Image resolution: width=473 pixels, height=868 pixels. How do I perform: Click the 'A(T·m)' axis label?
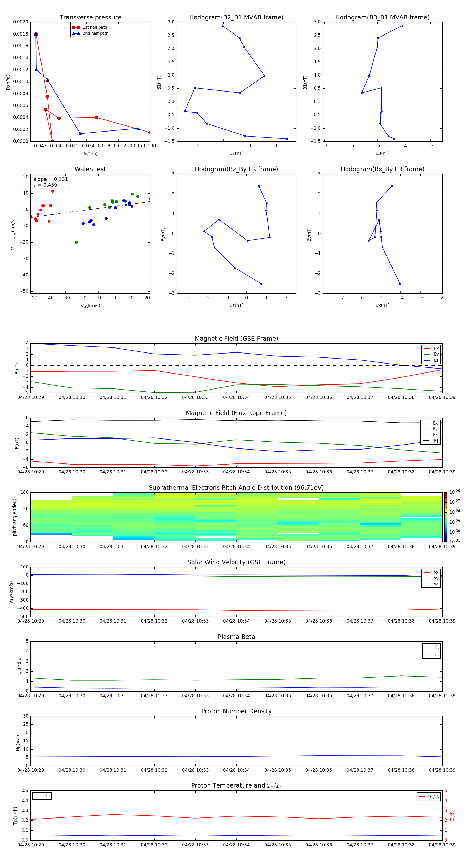[90, 154]
